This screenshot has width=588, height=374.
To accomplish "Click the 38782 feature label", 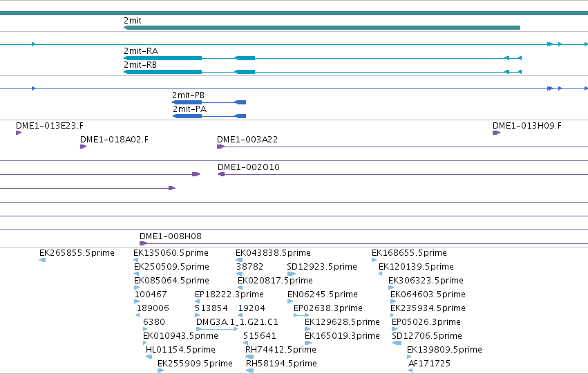I will [249, 267].
